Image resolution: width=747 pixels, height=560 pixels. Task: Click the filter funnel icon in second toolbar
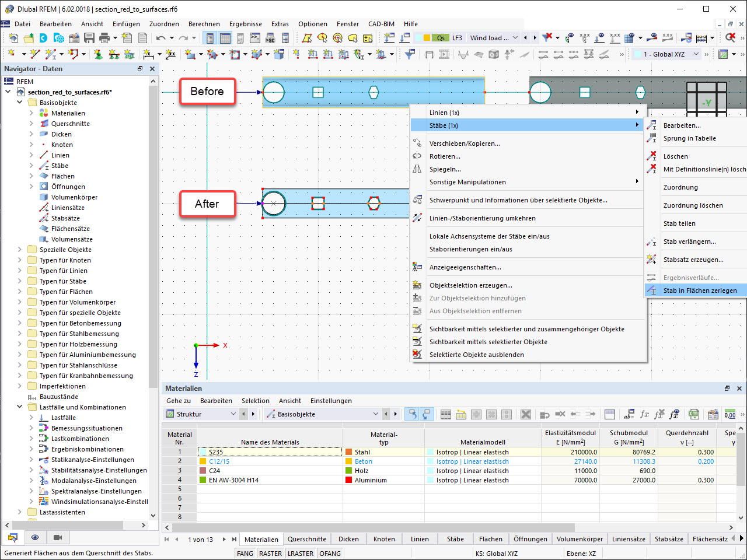click(410, 54)
